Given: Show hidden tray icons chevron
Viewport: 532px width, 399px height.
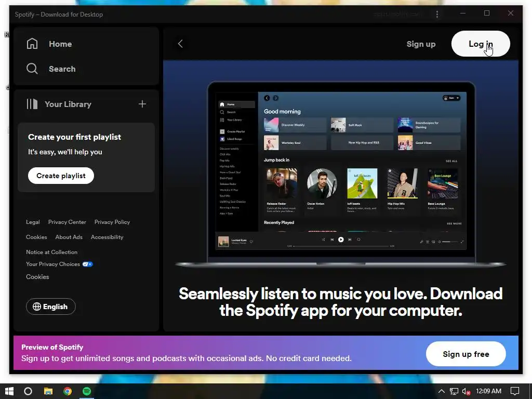Looking at the screenshot, I should pos(442,391).
